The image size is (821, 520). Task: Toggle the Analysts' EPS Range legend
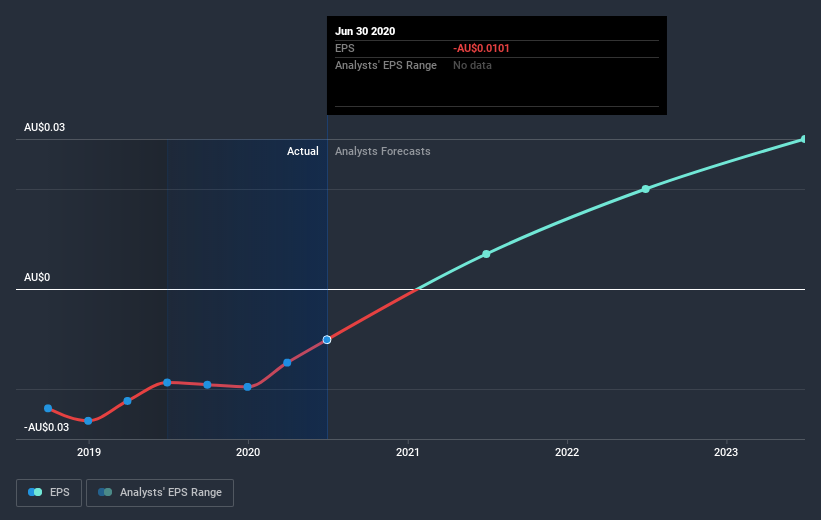[x=160, y=492]
